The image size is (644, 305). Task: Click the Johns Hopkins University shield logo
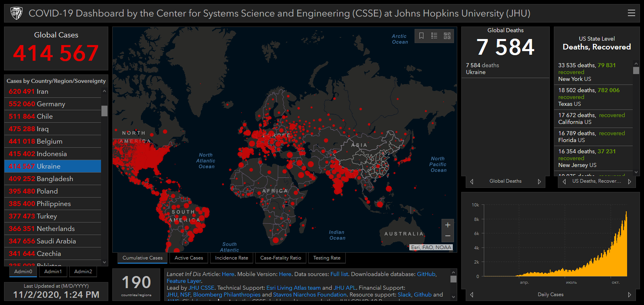coord(17,13)
